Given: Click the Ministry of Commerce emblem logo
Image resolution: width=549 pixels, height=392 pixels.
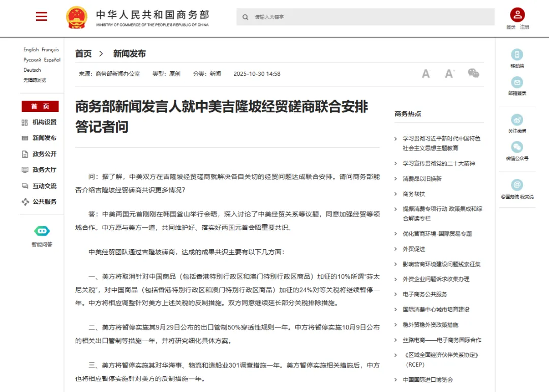Looking at the screenshot, I should click(x=76, y=16).
